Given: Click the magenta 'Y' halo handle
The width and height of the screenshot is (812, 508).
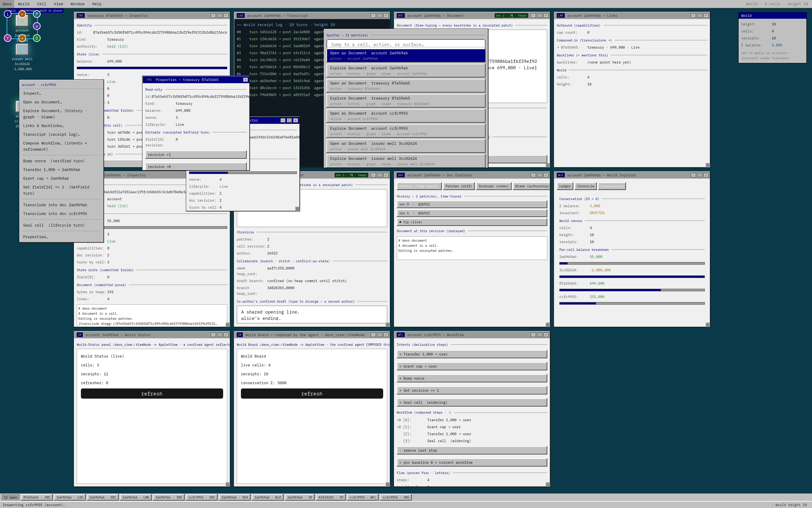Looking at the screenshot, I should (x=7, y=38).
